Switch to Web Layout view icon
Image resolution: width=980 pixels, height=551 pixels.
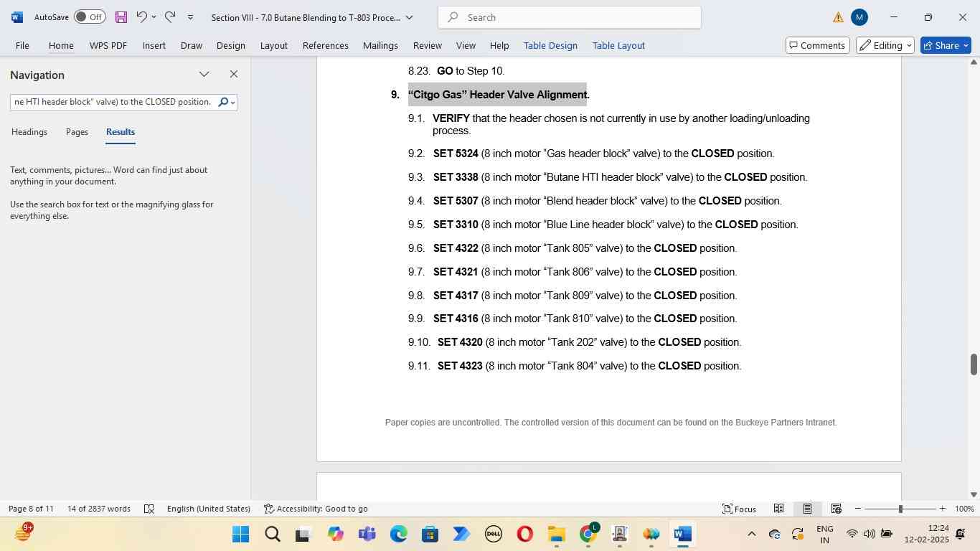click(836, 509)
